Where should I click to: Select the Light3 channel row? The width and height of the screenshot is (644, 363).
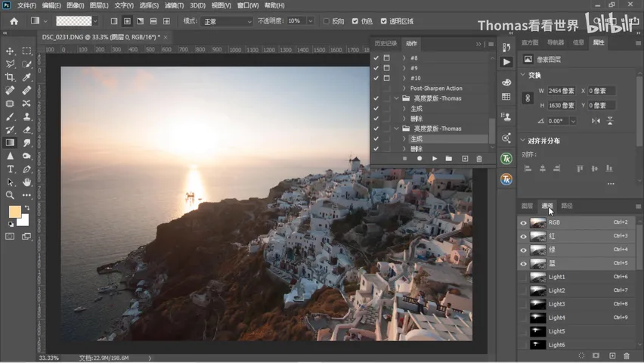coord(577,304)
